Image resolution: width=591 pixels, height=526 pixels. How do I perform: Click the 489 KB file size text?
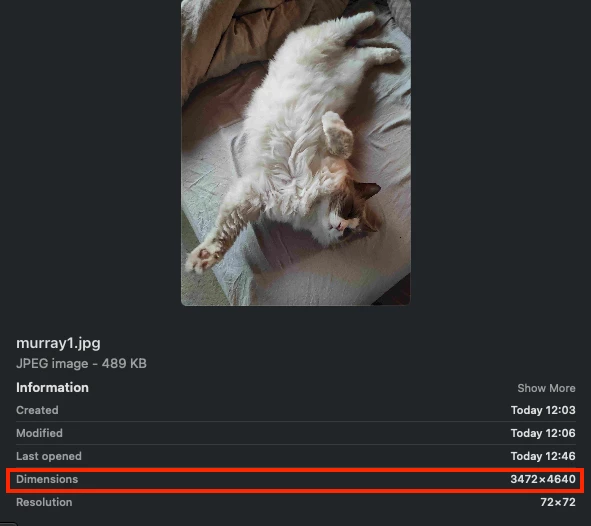124,364
